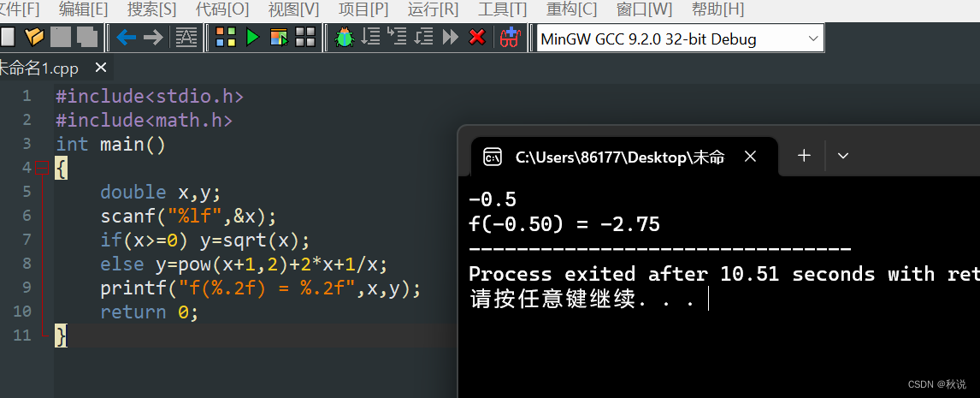Click the grayed Save file icon

coord(60,37)
